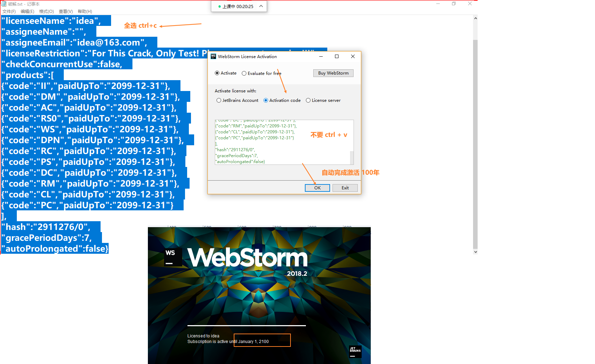Open the 帮助(H) menu
595x364 pixels.
[85, 12]
